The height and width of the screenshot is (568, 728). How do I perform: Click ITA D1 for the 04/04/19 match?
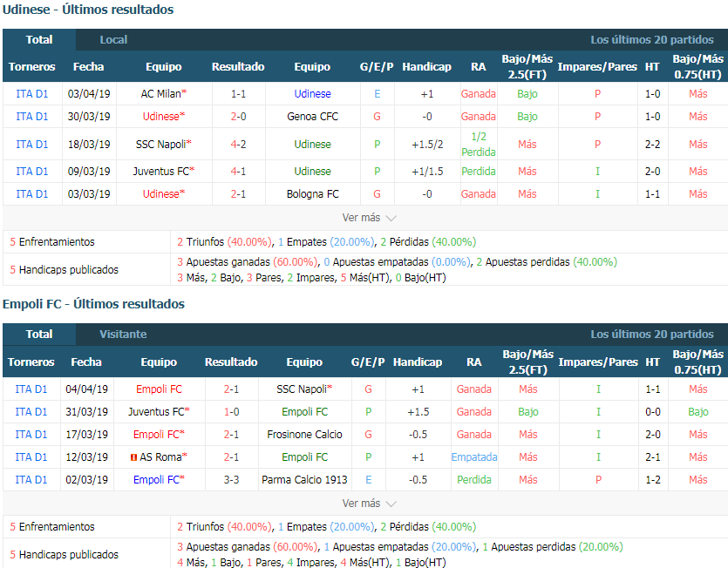pyautogui.click(x=31, y=389)
